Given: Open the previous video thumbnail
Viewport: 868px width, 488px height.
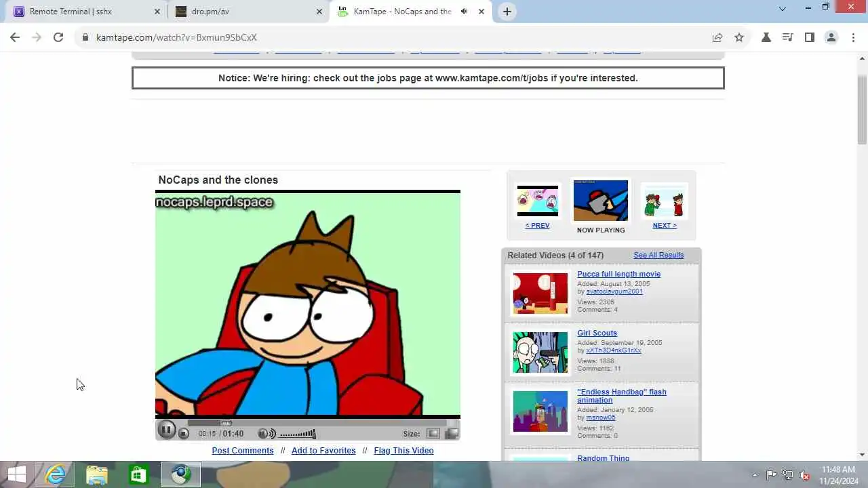Looking at the screenshot, I should point(538,201).
